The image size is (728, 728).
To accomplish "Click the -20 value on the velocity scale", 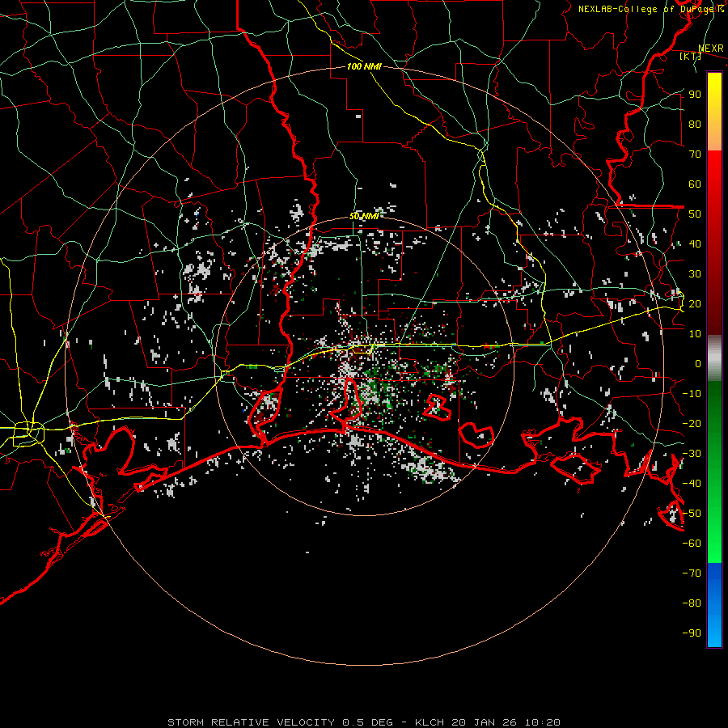I will coord(692,424).
